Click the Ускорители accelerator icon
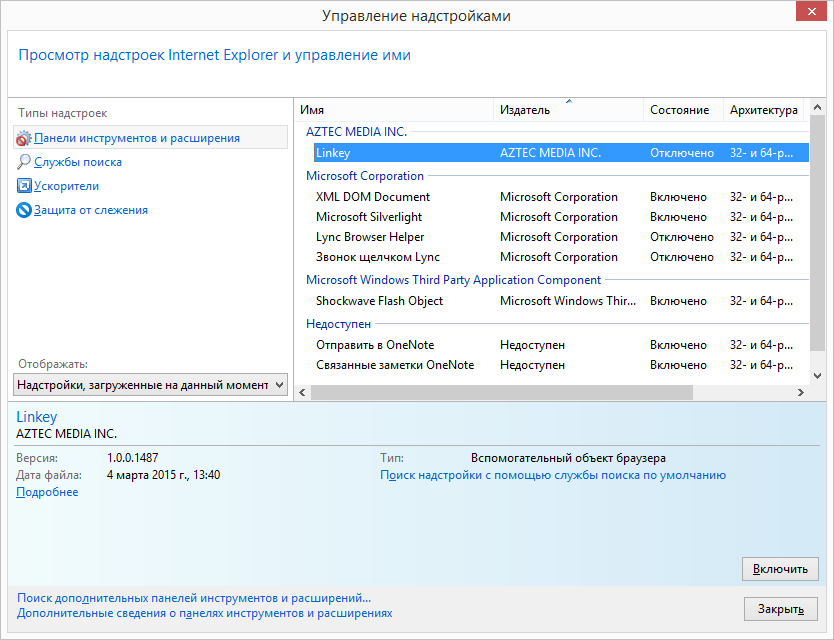The width and height of the screenshot is (834, 640). pos(24,186)
